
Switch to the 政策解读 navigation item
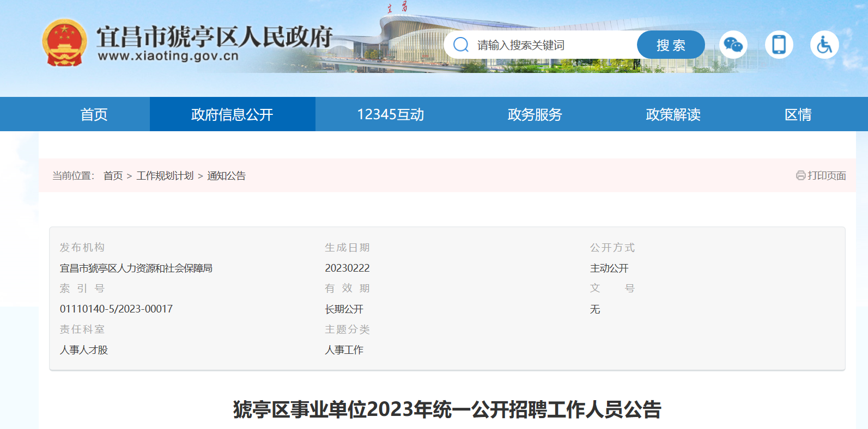pyautogui.click(x=673, y=114)
